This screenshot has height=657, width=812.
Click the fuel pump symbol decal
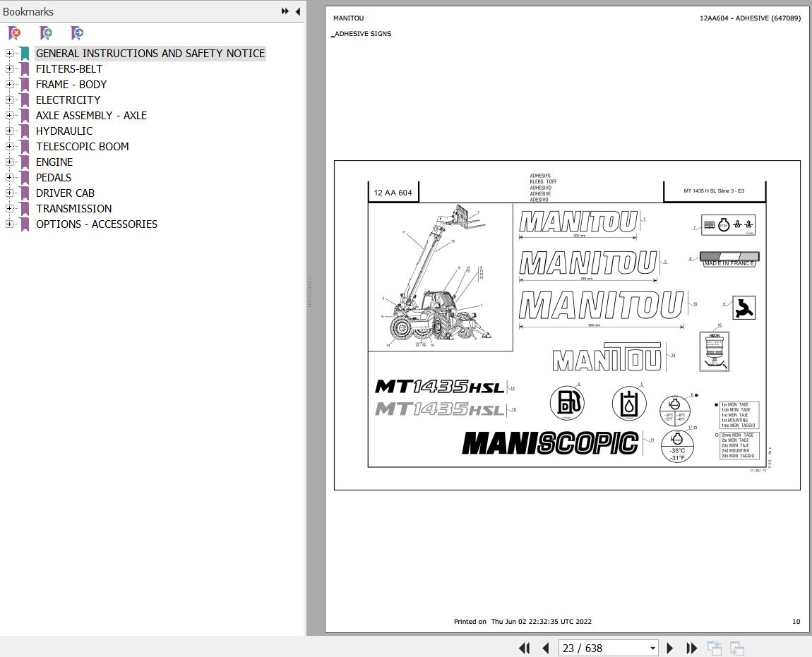click(x=567, y=403)
